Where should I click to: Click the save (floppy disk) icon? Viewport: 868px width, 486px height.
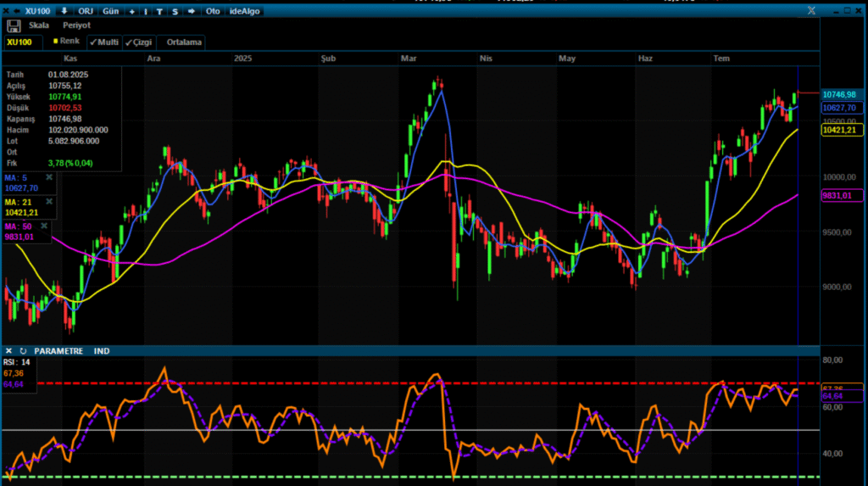(x=14, y=25)
